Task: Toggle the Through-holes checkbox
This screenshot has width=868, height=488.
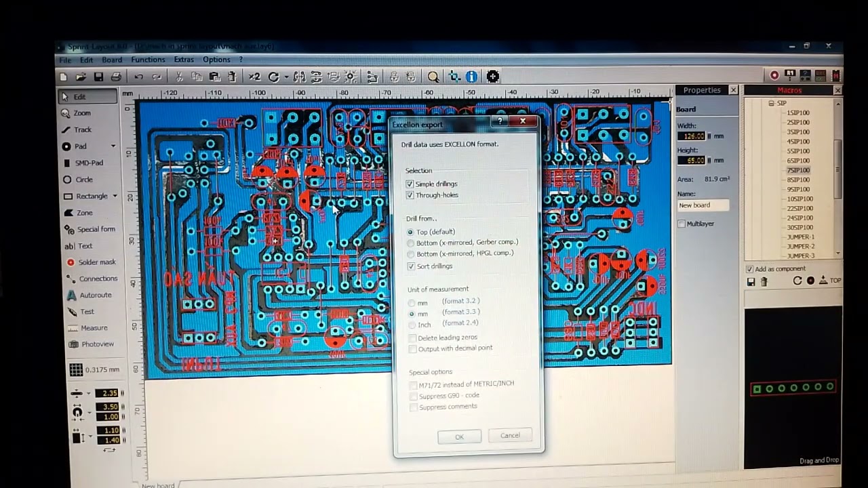Action: [x=410, y=195]
